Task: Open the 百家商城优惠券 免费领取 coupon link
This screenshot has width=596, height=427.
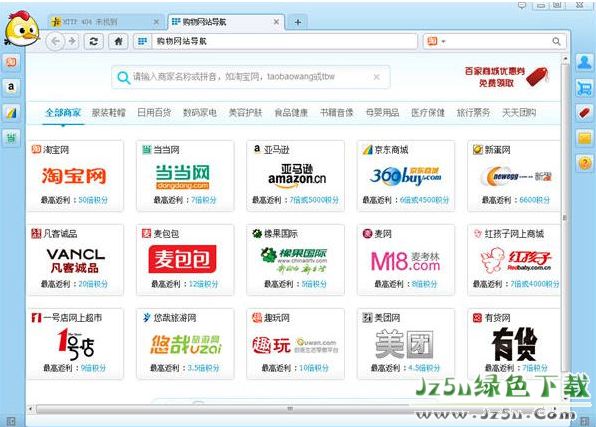Action: (506, 76)
